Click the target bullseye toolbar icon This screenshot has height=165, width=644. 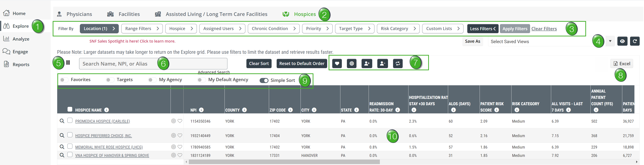[351, 64]
